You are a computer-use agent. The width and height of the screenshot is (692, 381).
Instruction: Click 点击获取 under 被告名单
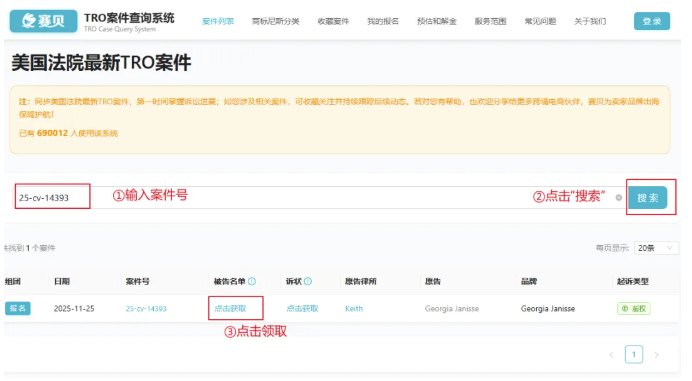[230, 309]
